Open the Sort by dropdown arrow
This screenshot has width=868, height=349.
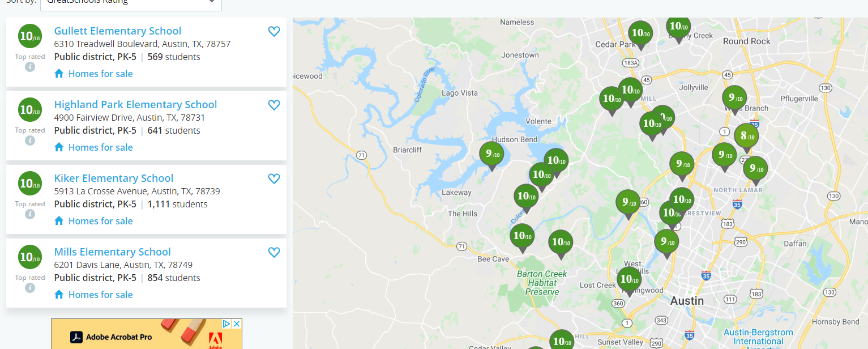212,2
